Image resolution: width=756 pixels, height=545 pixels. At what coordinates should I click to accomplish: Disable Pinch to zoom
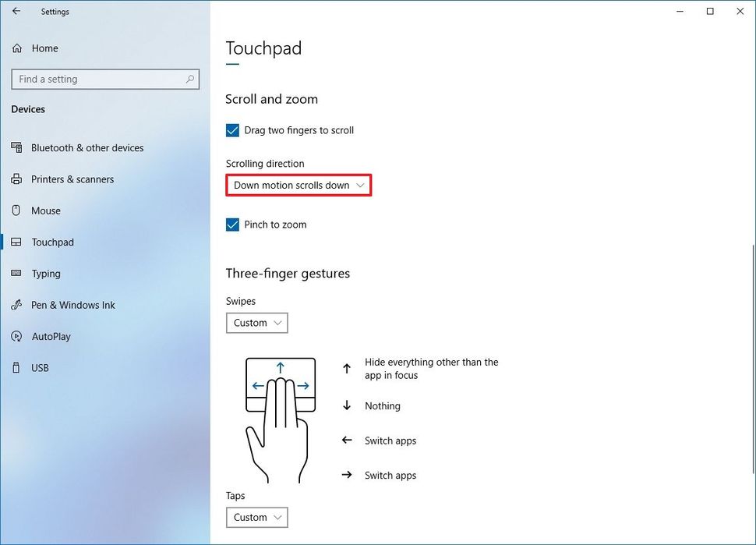pos(232,225)
